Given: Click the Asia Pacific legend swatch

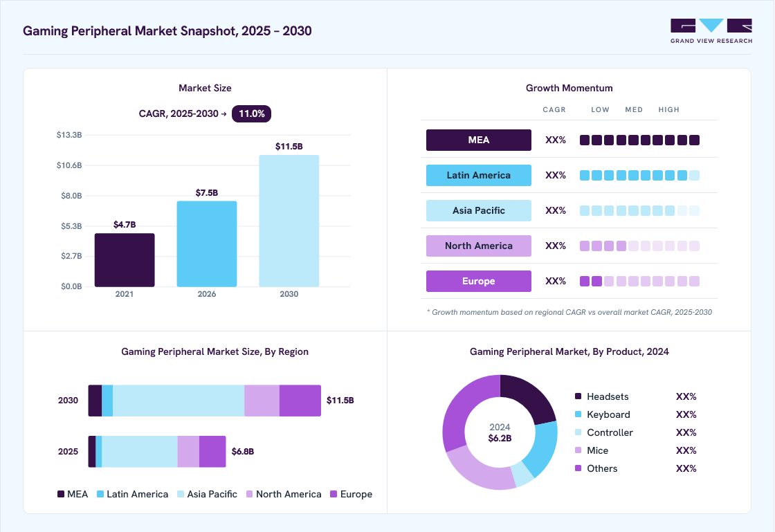Looking at the screenshot, I should click(181, 494).
